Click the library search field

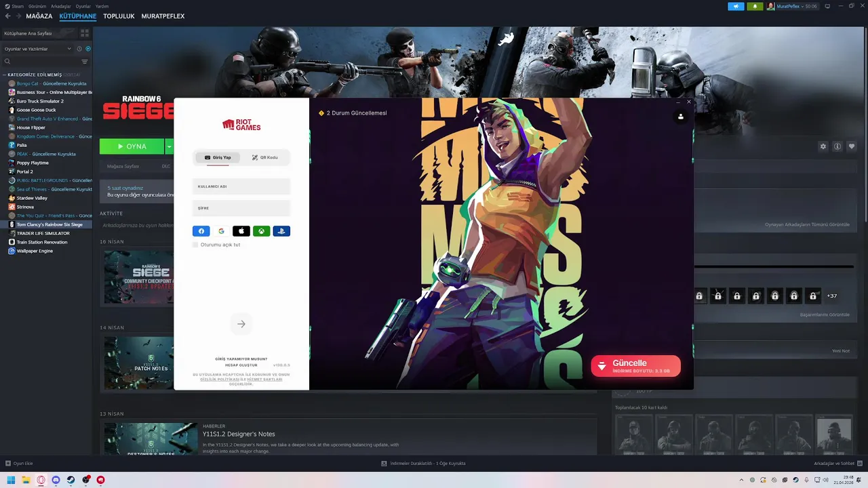(x=41, y=62)
